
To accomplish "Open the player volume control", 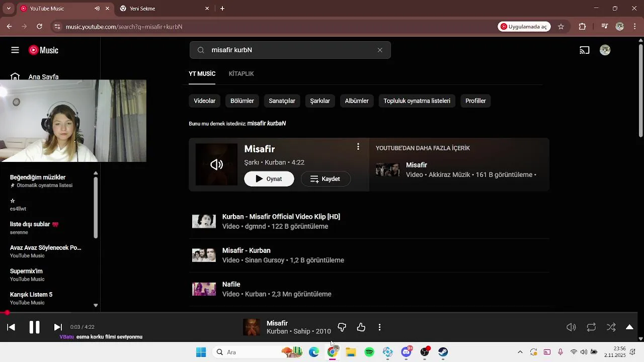I will click(571, 327).
